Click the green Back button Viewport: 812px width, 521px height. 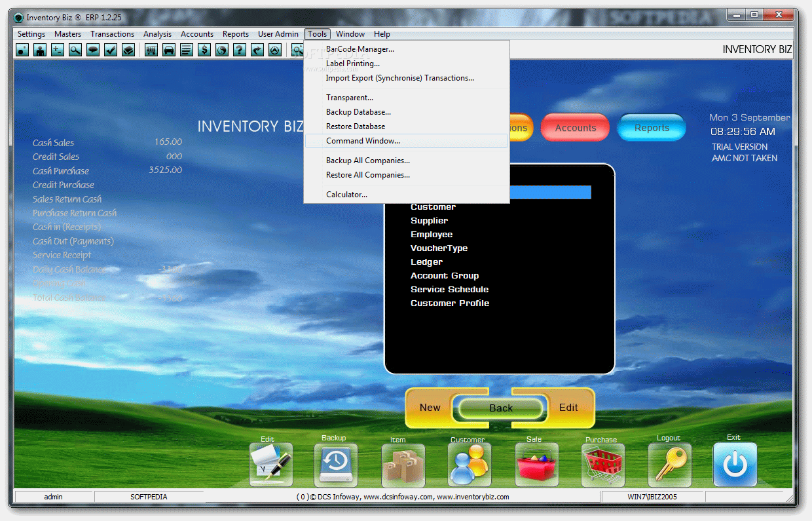501,408
